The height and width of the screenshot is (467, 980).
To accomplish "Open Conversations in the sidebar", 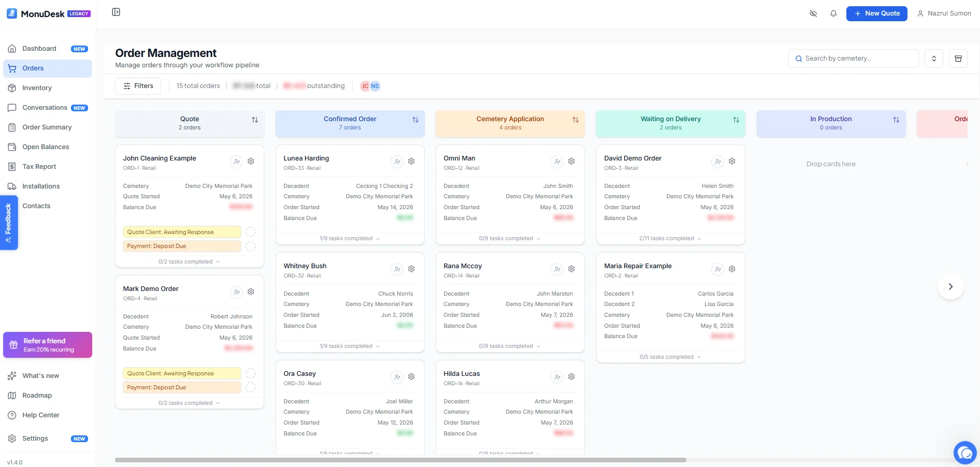I will [48, 108].
